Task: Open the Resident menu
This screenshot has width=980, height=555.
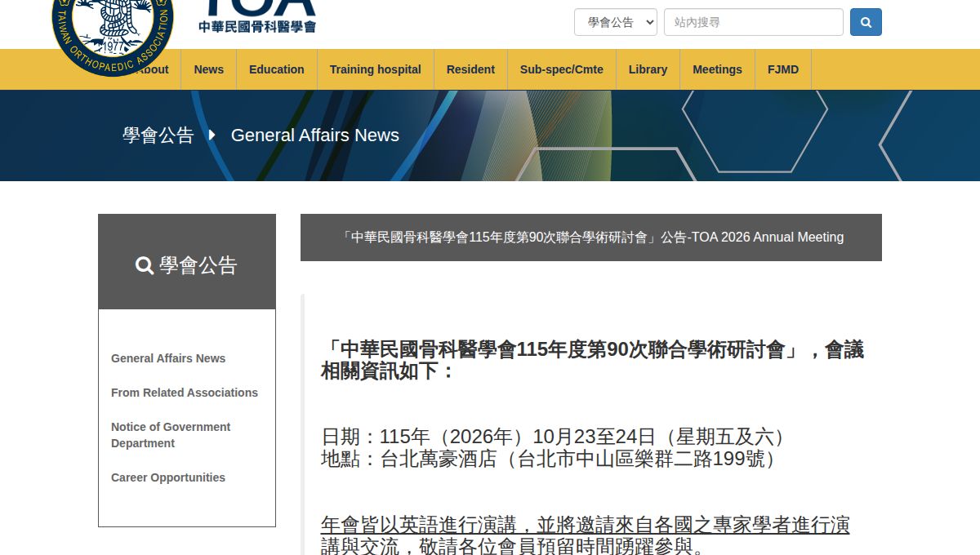Action: tap(470, 69)
